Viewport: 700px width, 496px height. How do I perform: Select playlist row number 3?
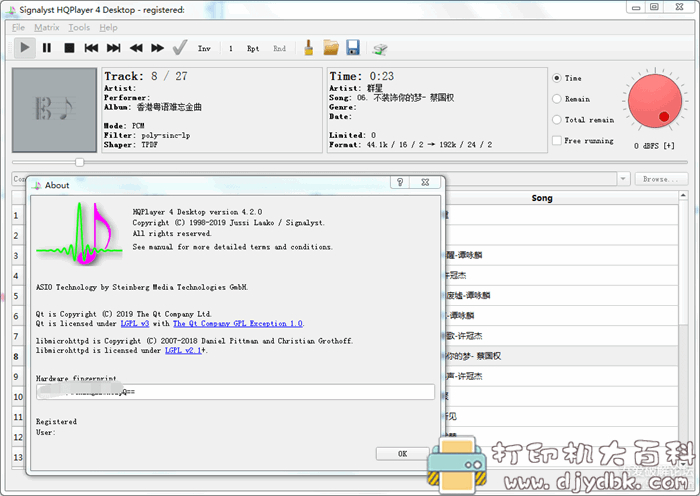pos(16,256)
